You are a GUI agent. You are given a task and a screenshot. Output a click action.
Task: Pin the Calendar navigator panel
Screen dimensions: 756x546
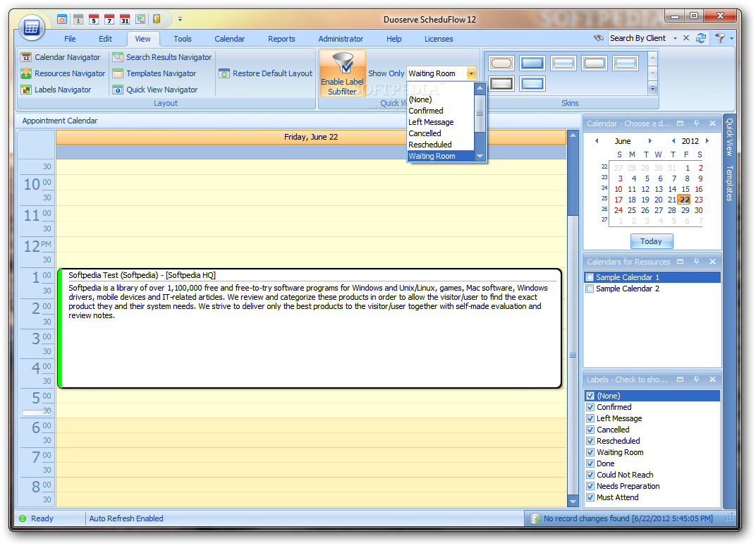(x=696, y=123)
